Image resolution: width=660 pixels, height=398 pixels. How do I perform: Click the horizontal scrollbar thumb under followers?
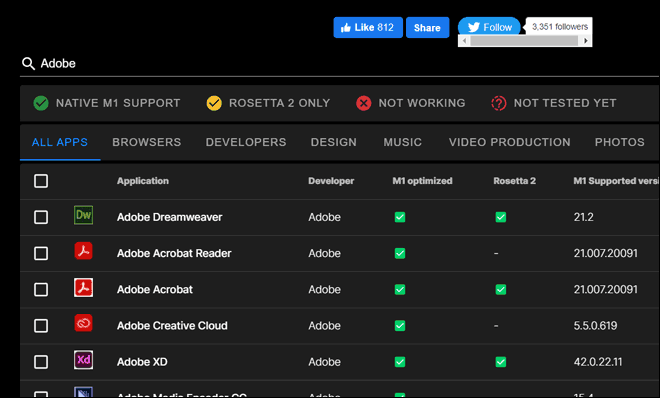click(524, 41)
